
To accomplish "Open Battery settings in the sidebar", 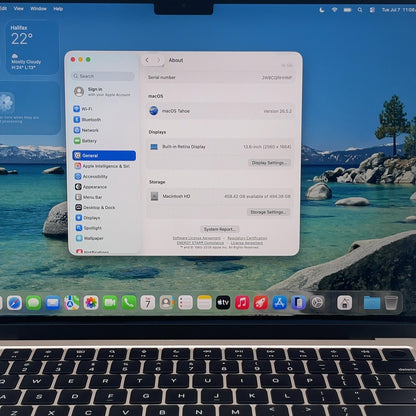I will pyautogui.click(x=104, y=141).
